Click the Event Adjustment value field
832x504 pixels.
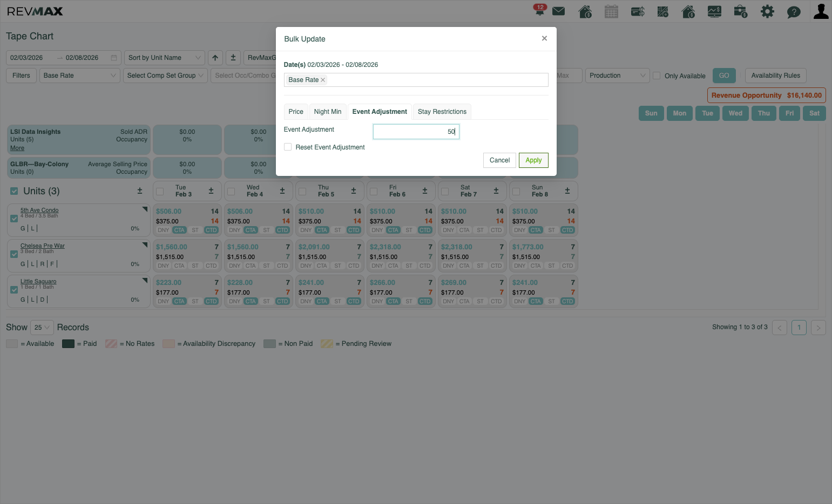pyautogui.click(x=416, y=132)
